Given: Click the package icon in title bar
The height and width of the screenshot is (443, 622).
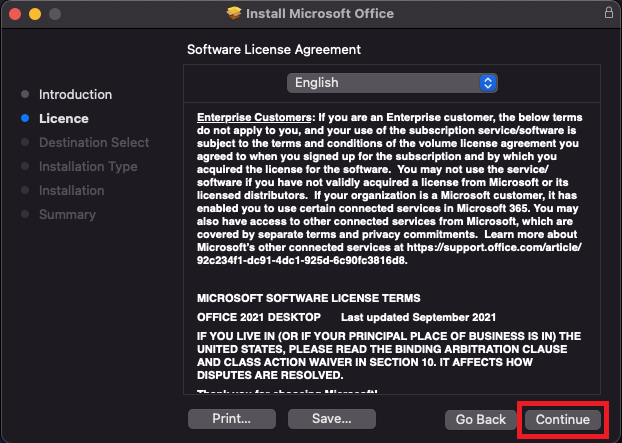Looking at the screenshot, I should (234, 13).
